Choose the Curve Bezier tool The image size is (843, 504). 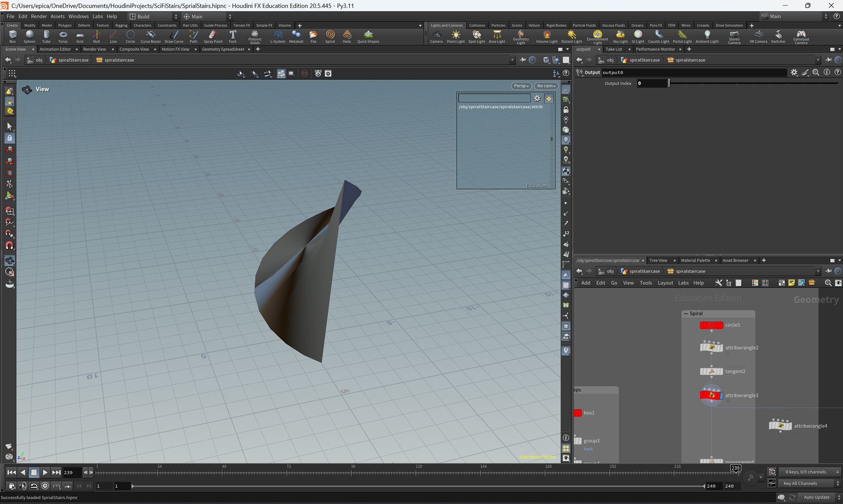click(151, 36)
